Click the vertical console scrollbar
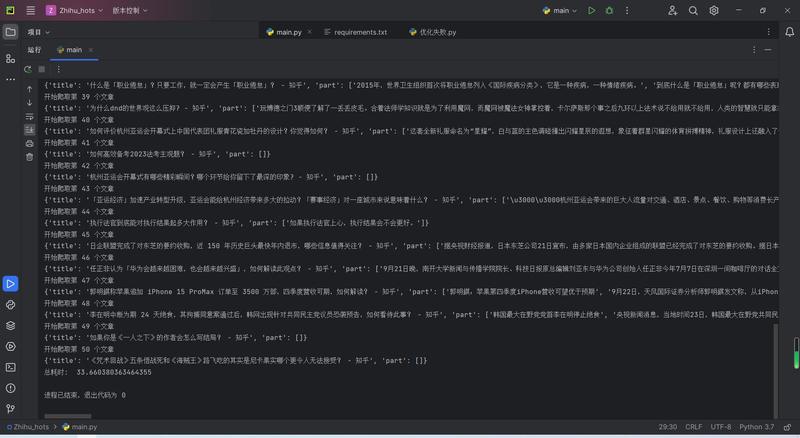Image resolution: width=800 pixels, height=438 pixels. click(x=776, y=371)
